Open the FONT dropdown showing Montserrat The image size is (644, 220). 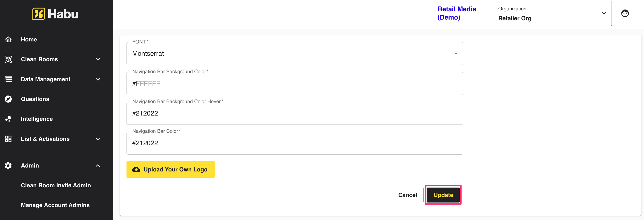[x=294, y=53]
